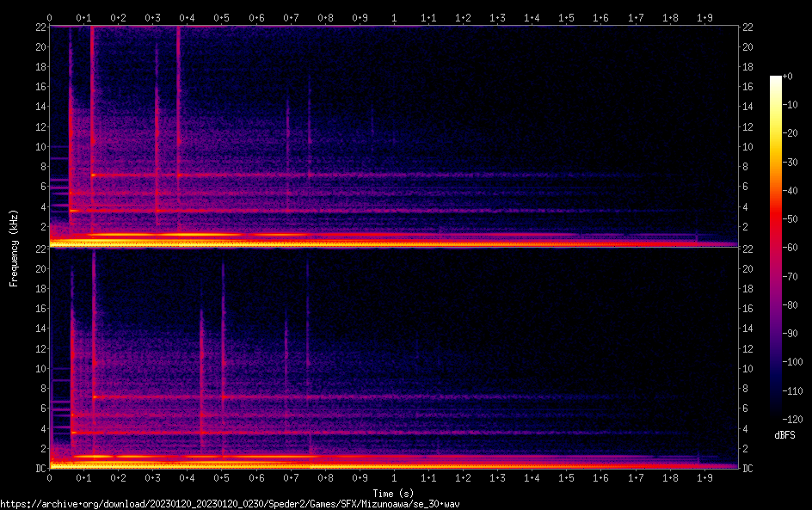
Task: Click the "0" mark on the top time axis
Action: (50, 17)
